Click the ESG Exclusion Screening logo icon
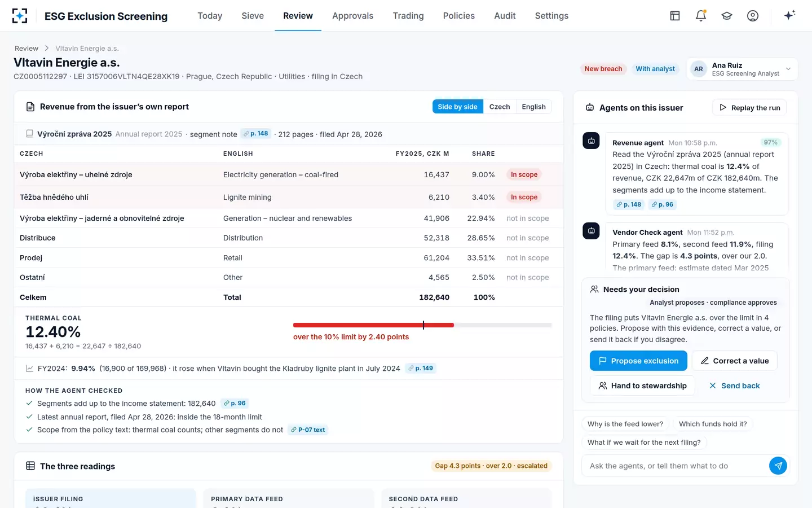Image resolution: width=812 pixels, height=508 pixels. click(x=20, y=16)
